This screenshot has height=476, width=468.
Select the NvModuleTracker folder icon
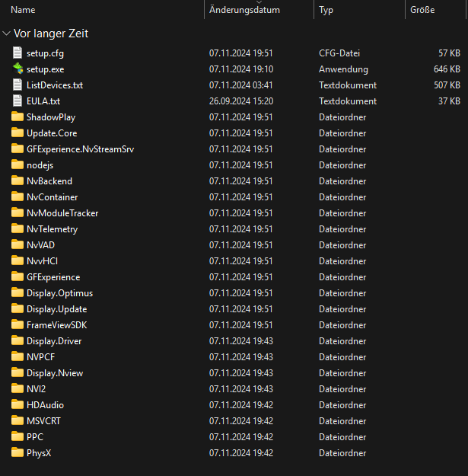coord(18,212)
